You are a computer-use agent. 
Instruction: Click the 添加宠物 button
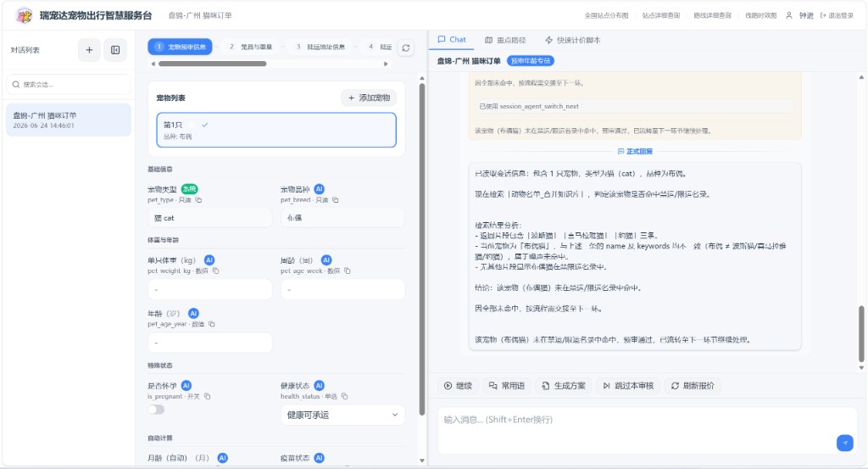369,98
